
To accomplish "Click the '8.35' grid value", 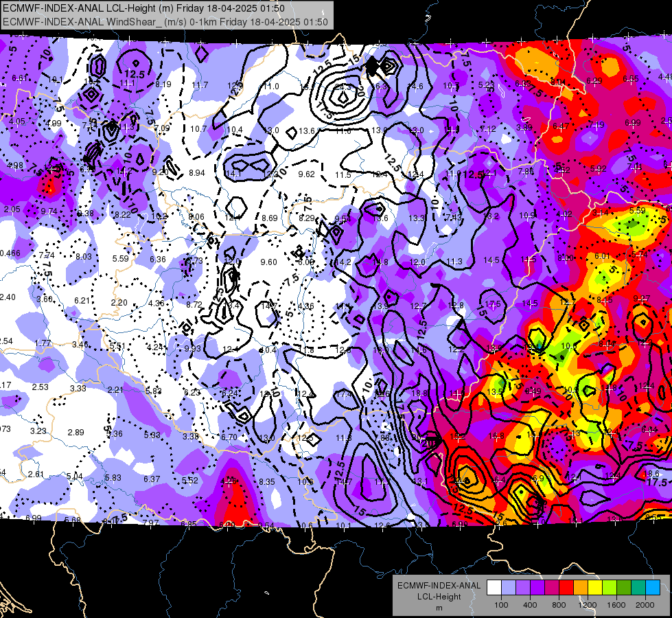I will [x=266, y=483].
